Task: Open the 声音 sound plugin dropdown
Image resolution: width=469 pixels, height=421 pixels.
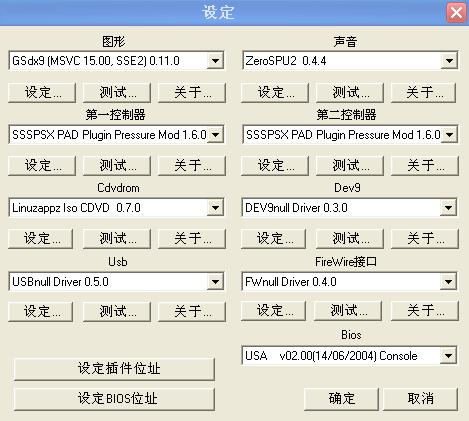Action: click(x=350, y=61)
